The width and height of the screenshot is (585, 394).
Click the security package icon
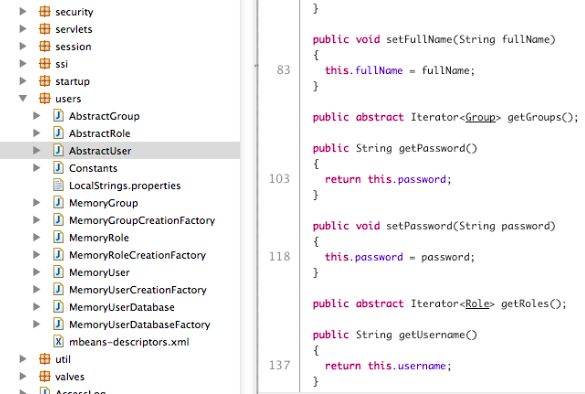coord(44,12)
